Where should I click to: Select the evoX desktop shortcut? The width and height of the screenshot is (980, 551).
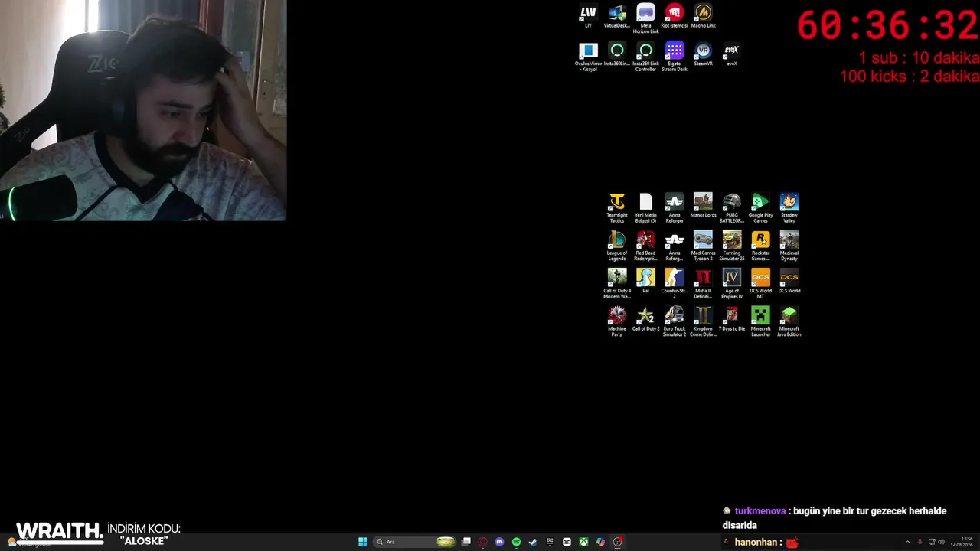coord(732,54)
